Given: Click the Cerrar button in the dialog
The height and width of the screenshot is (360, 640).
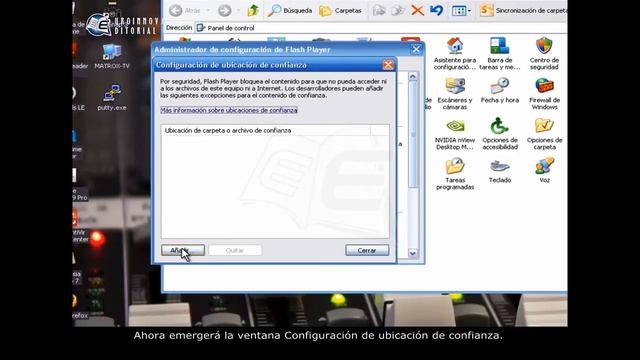Looking at the screenshot, I should tap(367, 250).
